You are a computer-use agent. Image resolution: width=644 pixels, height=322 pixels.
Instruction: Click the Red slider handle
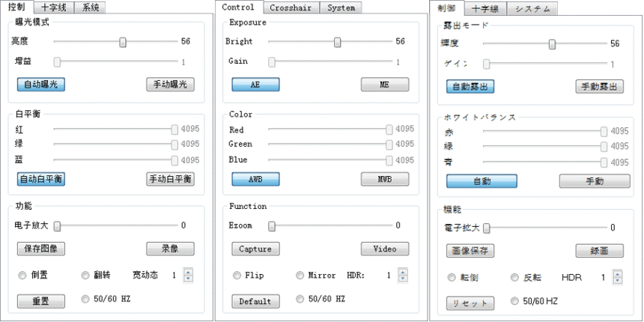click(389, 130)
